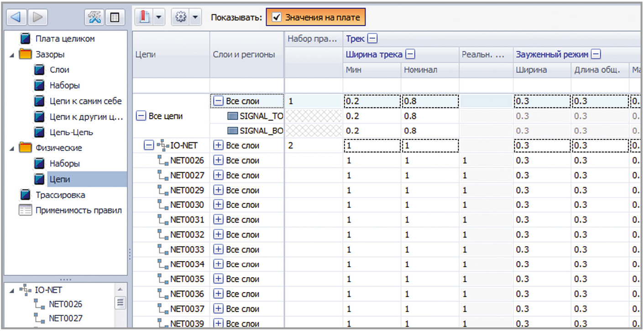Select Трассировка in the left tree
This screenshot has width=644, height=331.
(60, 195)
